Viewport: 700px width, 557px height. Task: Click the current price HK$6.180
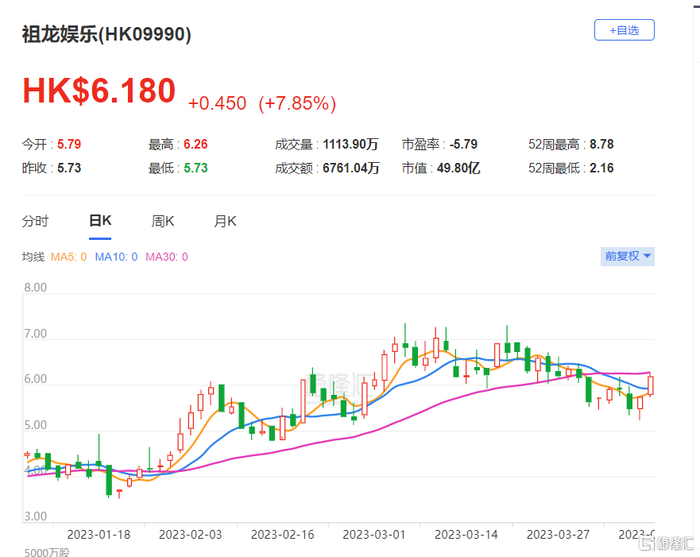99,91
